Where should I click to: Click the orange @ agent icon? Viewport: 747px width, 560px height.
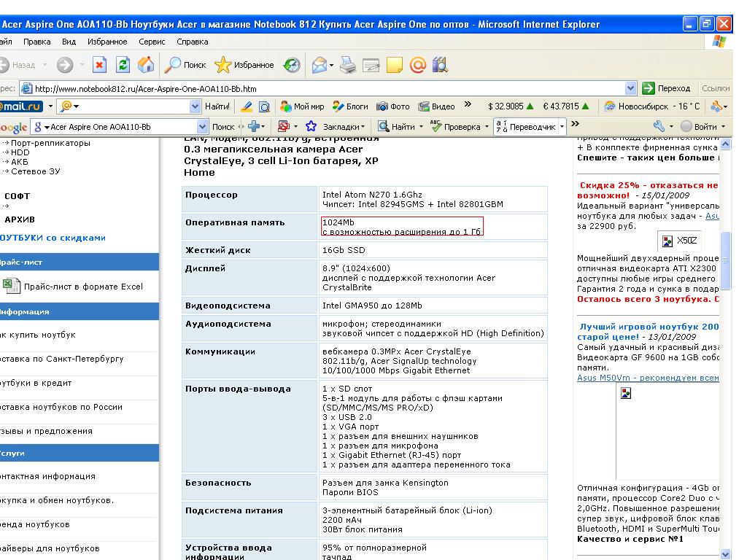(x=418, y=65)
